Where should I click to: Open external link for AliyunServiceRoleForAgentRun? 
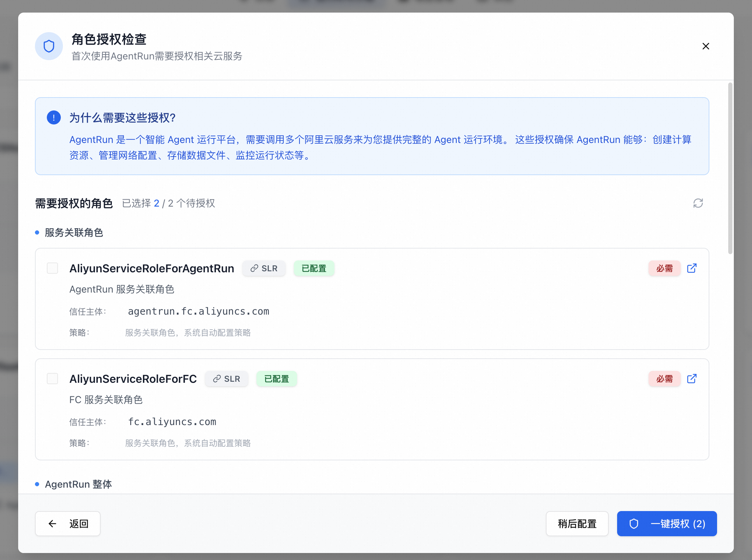[x=692, y=268]
